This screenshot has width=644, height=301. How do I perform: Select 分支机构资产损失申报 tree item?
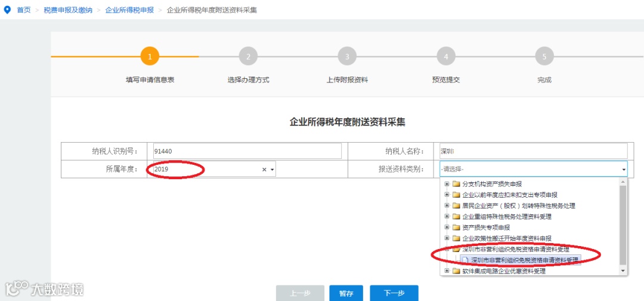pyautogui.click(x=492, y=184)
